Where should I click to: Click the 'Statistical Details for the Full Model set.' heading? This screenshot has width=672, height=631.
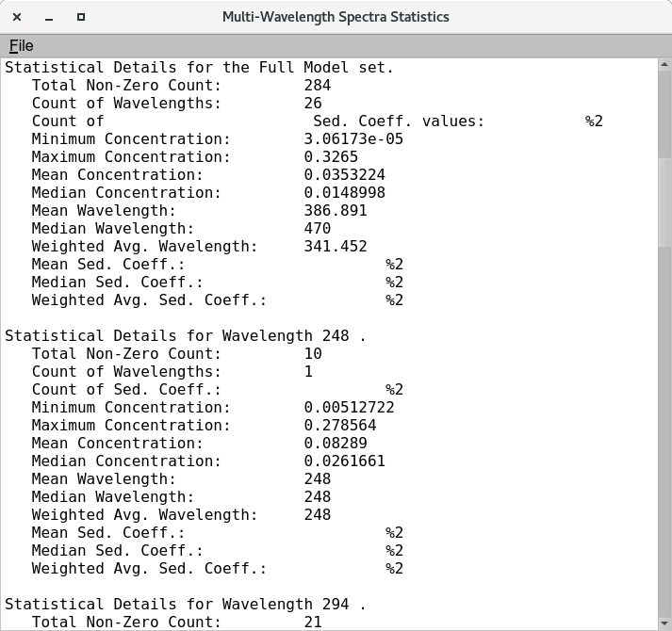coord(199,67)
